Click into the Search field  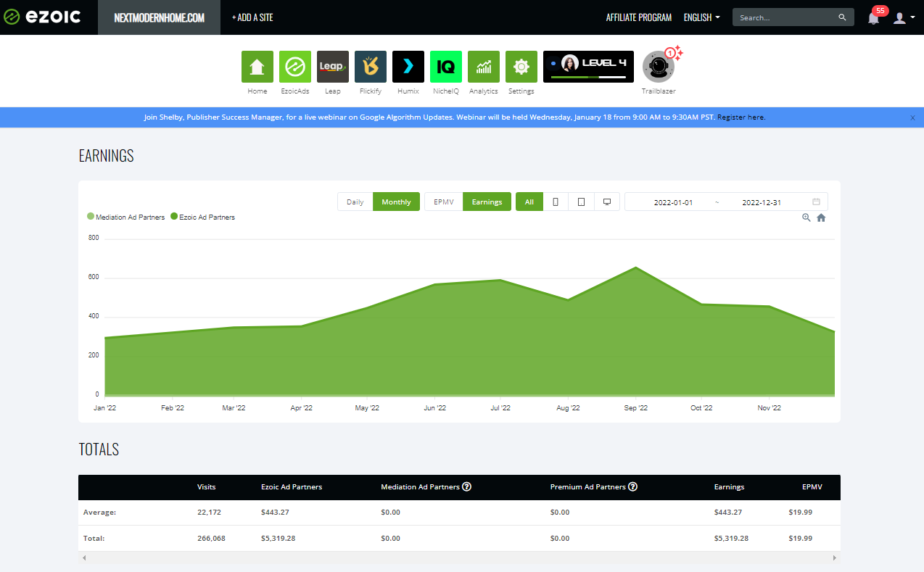click(x=793, y=17)
